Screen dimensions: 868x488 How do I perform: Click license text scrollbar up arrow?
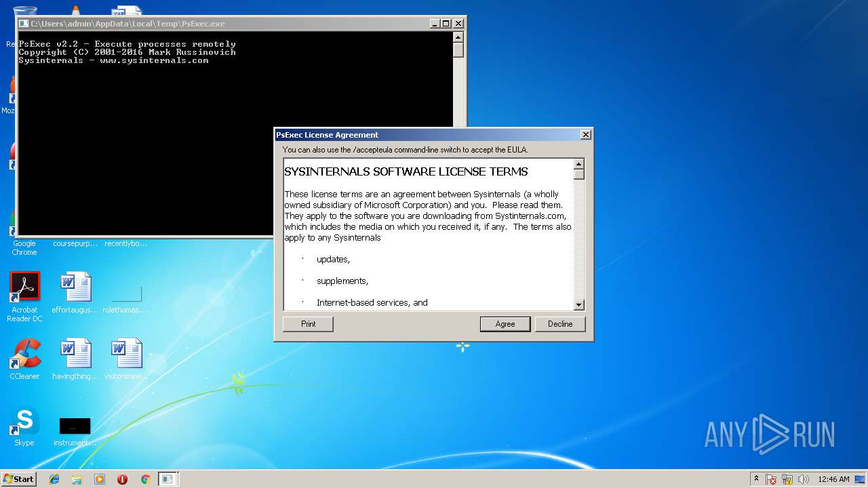click(579, 163)
